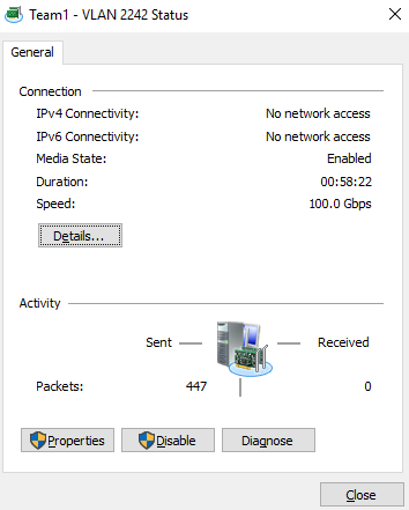Click the Received label in Activity

coord(343,343)
